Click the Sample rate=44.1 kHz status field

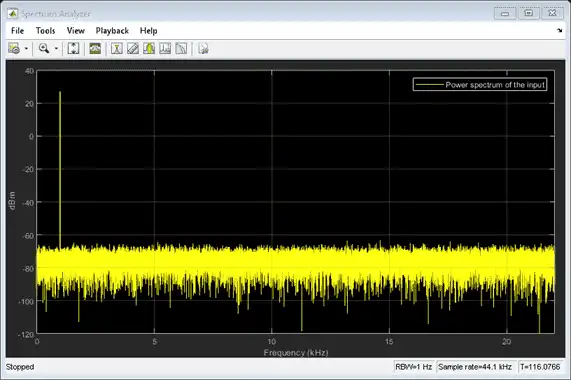click(475, 367)
